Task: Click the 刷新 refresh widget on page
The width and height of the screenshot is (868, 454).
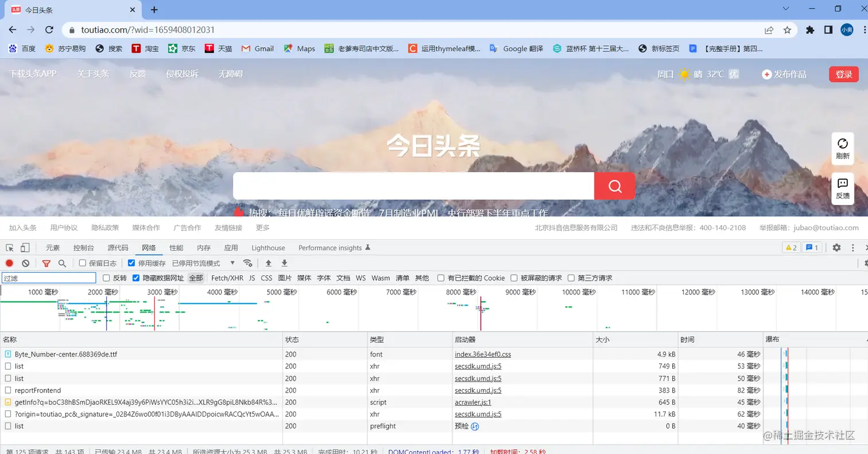Action: [x=843, y=149]
